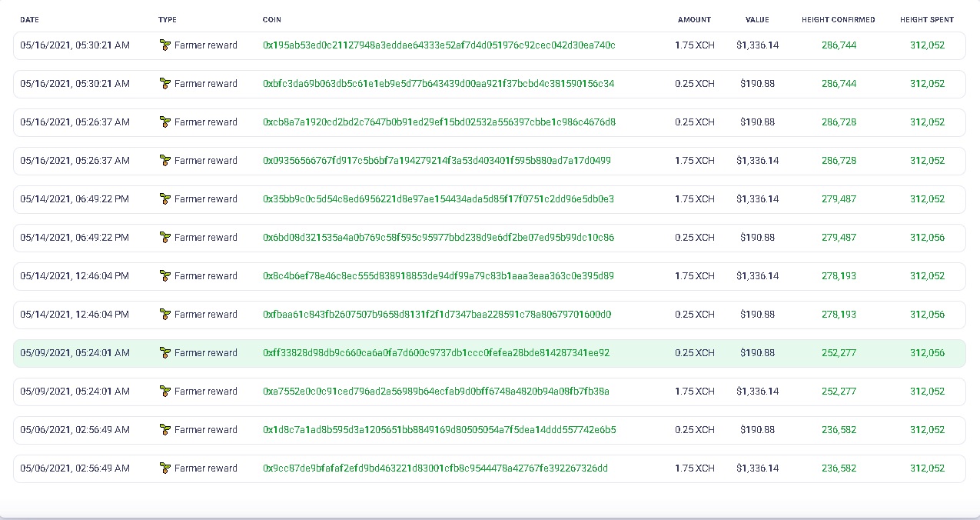Sort by the VALUE column header
980x520 pixels.
(757, 20)
